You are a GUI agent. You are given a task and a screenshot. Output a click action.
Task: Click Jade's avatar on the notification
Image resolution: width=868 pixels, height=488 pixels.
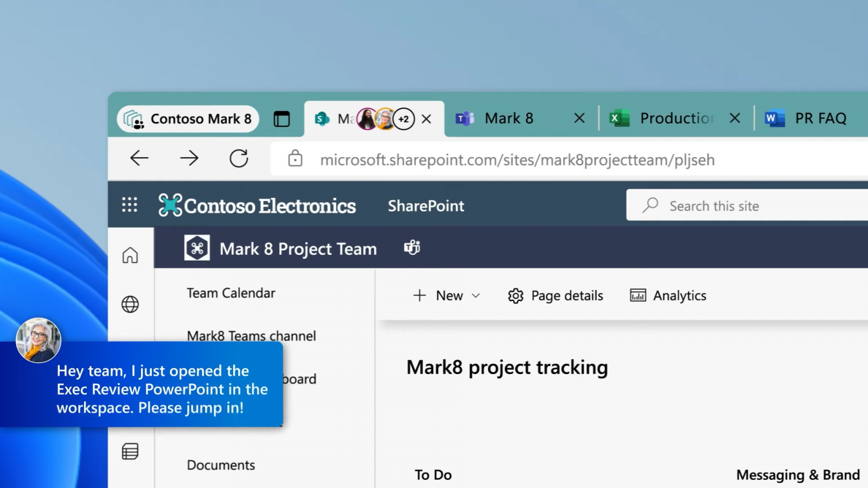coord(38,341)
